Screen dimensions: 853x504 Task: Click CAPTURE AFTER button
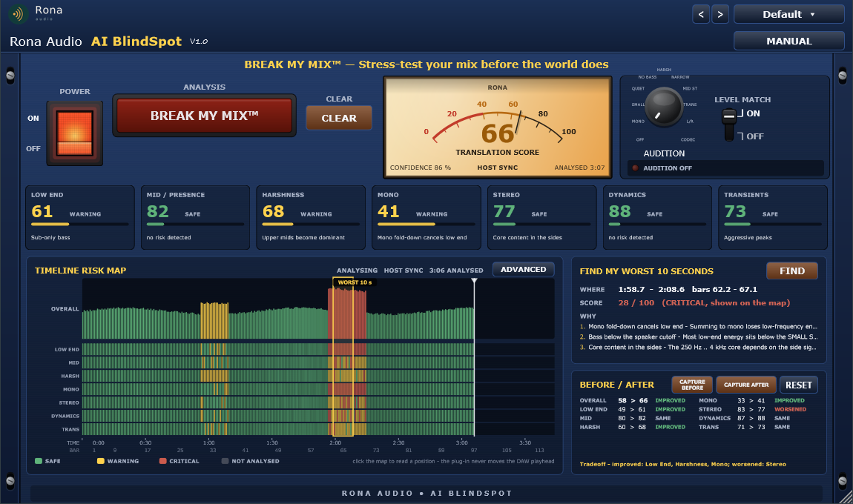coord(746,385)
